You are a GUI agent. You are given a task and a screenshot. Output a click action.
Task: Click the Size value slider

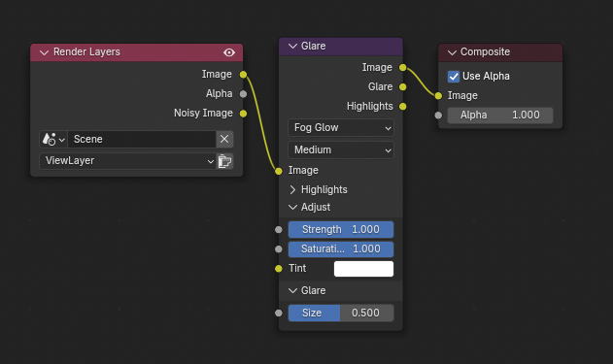click(x=341, y=314)
